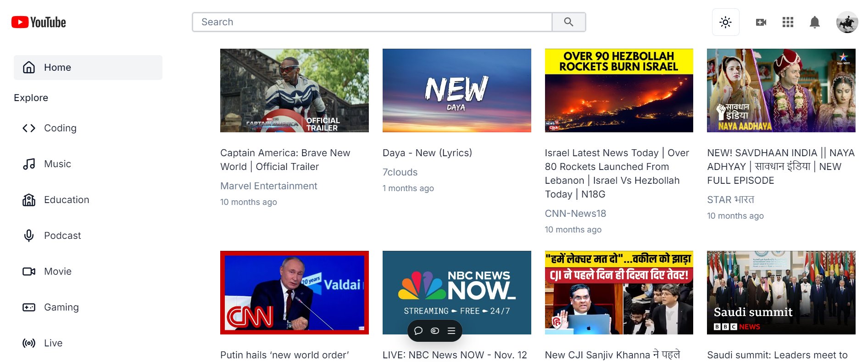This screenshot has width=868, height=362.
Task: Open Captain America trailer thumbnail
Action: [294, 90]
